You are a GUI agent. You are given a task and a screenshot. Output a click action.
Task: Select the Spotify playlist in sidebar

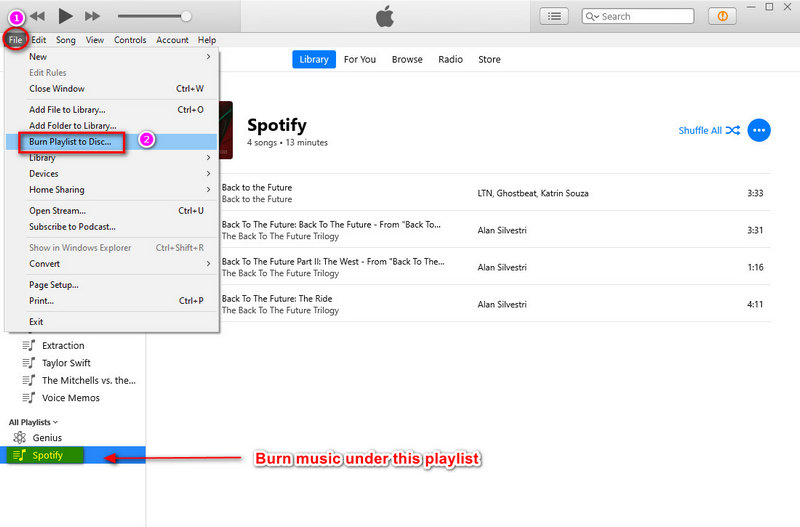pyautogui.click(x=72, y=455)
